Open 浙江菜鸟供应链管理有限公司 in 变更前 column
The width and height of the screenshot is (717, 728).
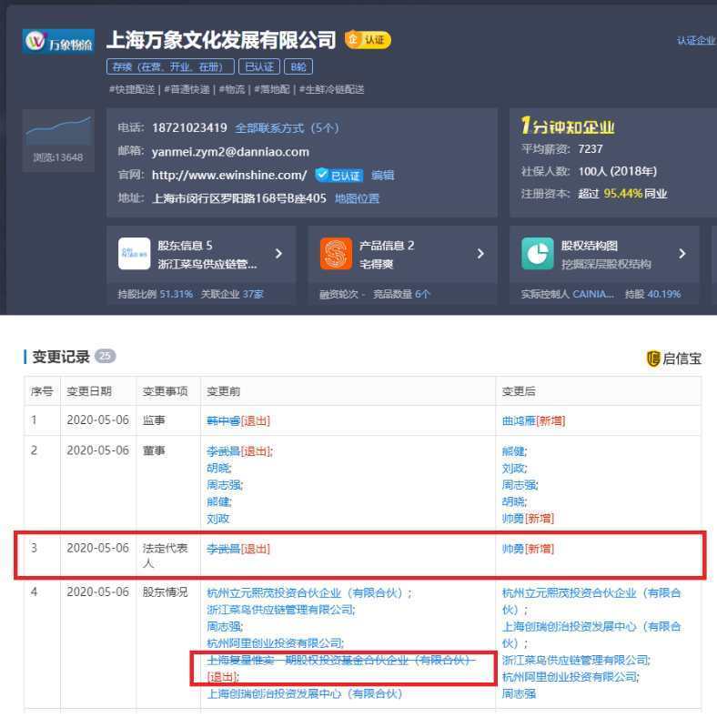pyautogui.click(x=280, y=610)
